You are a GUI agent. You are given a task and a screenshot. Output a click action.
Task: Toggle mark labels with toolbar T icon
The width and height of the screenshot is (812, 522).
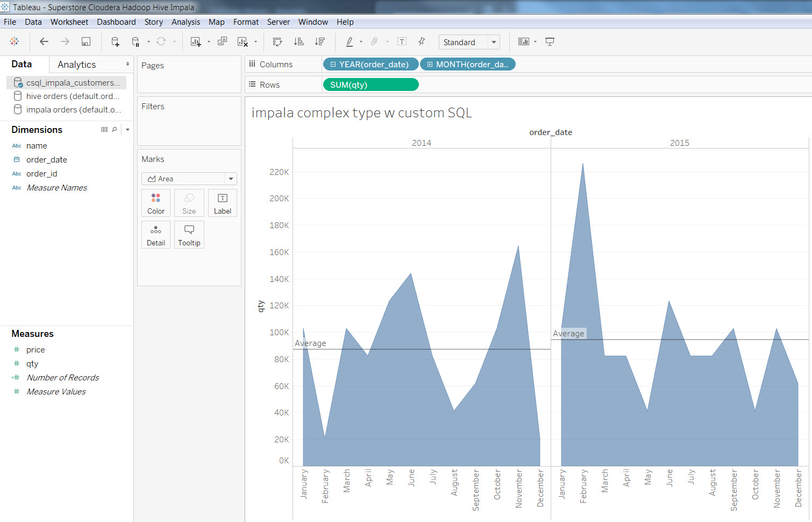tap(402, 42)
